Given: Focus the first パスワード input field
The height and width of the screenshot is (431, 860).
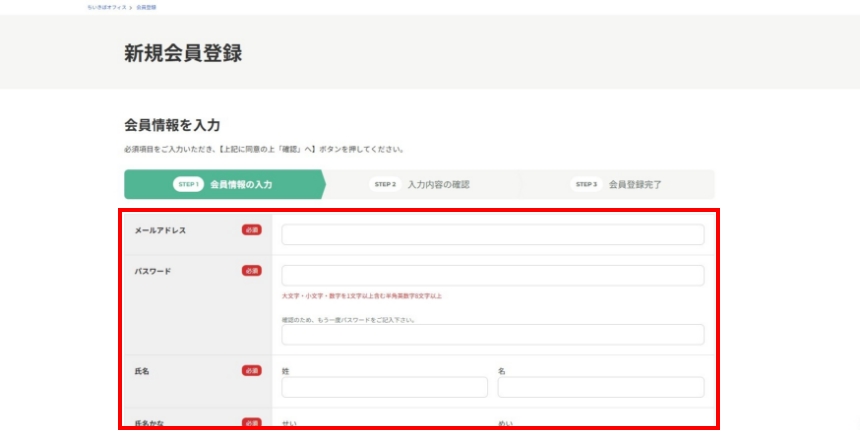Looking at the screenshot, I should pos(492,275).
